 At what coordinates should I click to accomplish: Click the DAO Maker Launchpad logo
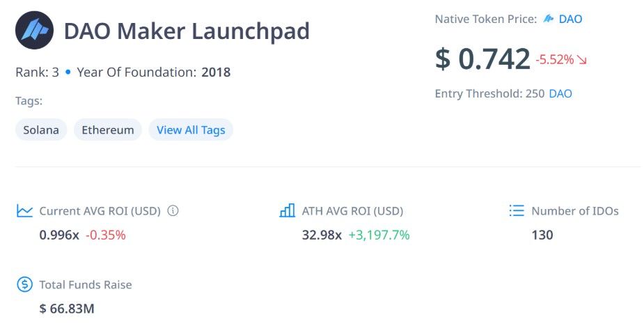pyautogui.click(x=34, y=31)
